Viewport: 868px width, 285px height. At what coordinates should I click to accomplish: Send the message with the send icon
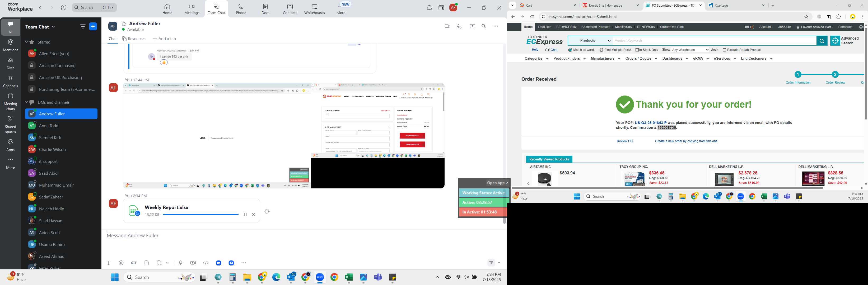point(491,263)
